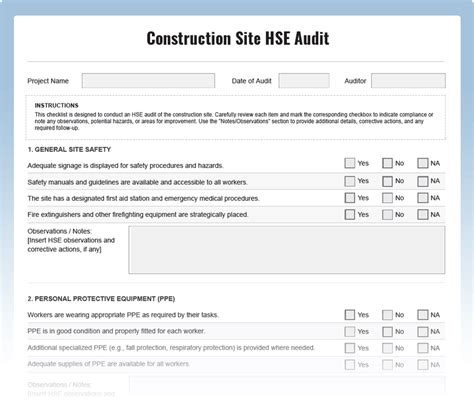Tick Yes for safety manuals available
The height and width of the screenshot is (405, 474).
point(349,181)
